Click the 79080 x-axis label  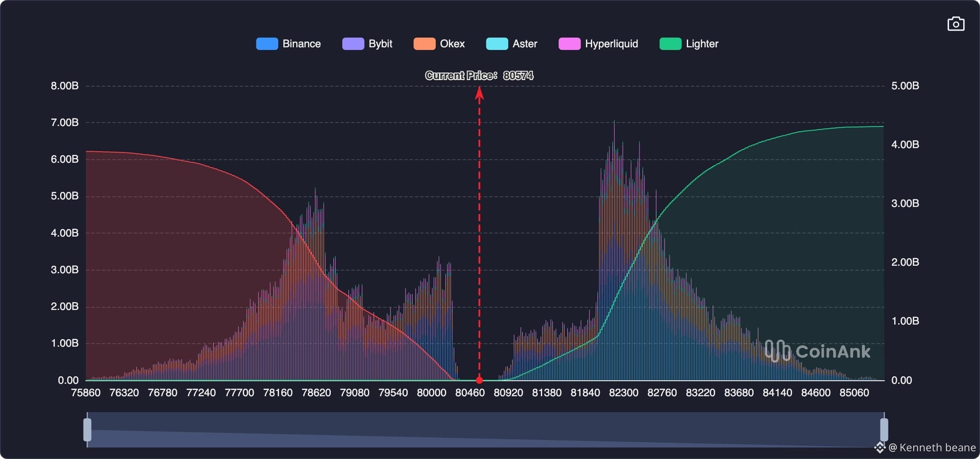(x=355, y=393)
